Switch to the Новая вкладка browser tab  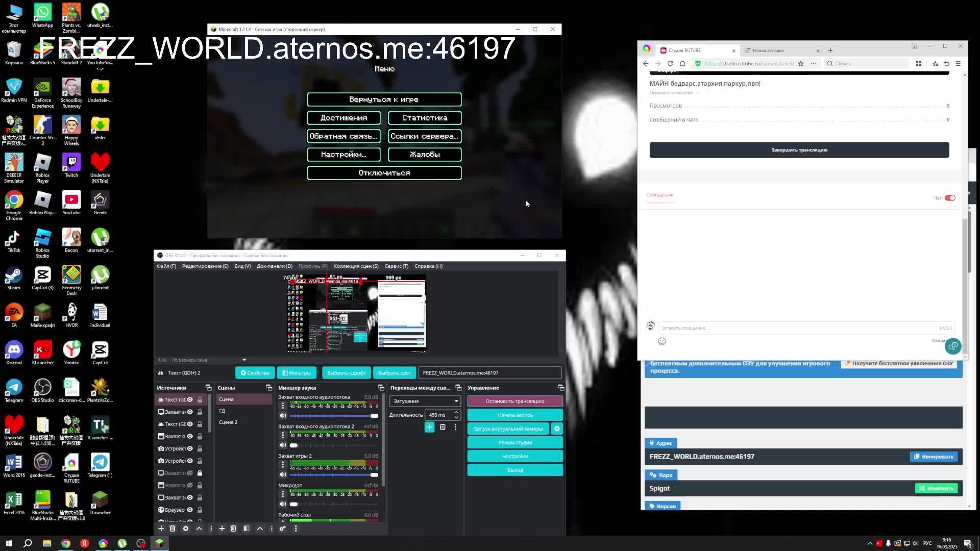(781, 51)
